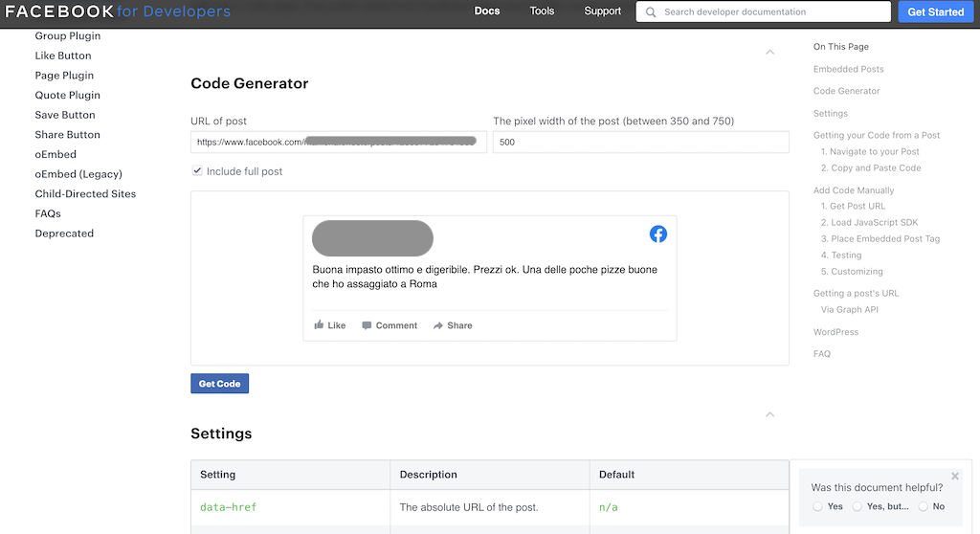Click the Facebook logo in embedded post

point(658,234)
